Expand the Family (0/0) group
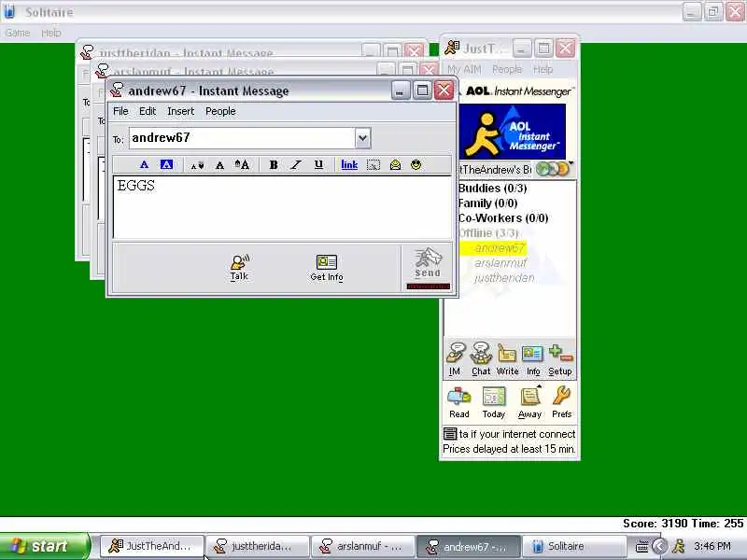747x560 pixels. click(x=487, y=203)
